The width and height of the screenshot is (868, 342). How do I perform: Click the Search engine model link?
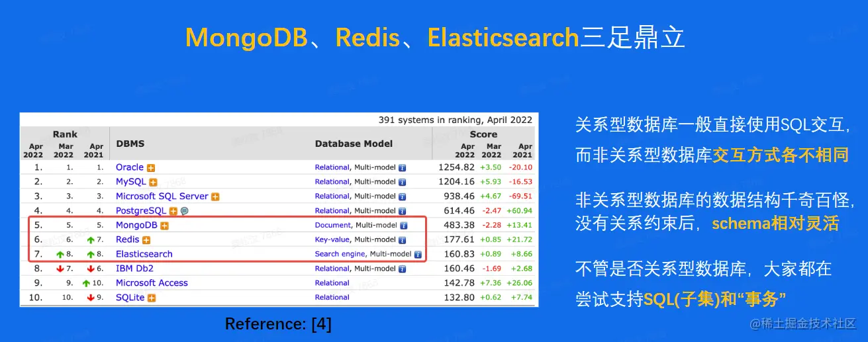click(340, 255)
